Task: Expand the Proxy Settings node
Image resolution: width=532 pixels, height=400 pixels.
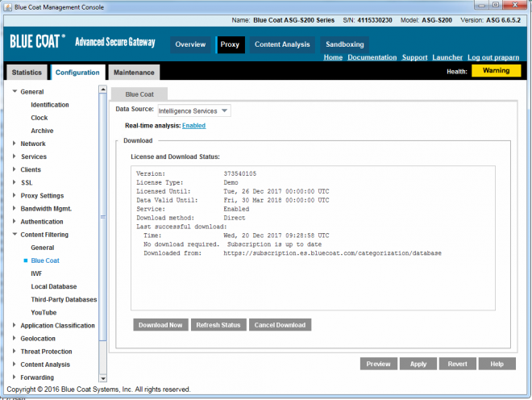Action: click(14, 195)
